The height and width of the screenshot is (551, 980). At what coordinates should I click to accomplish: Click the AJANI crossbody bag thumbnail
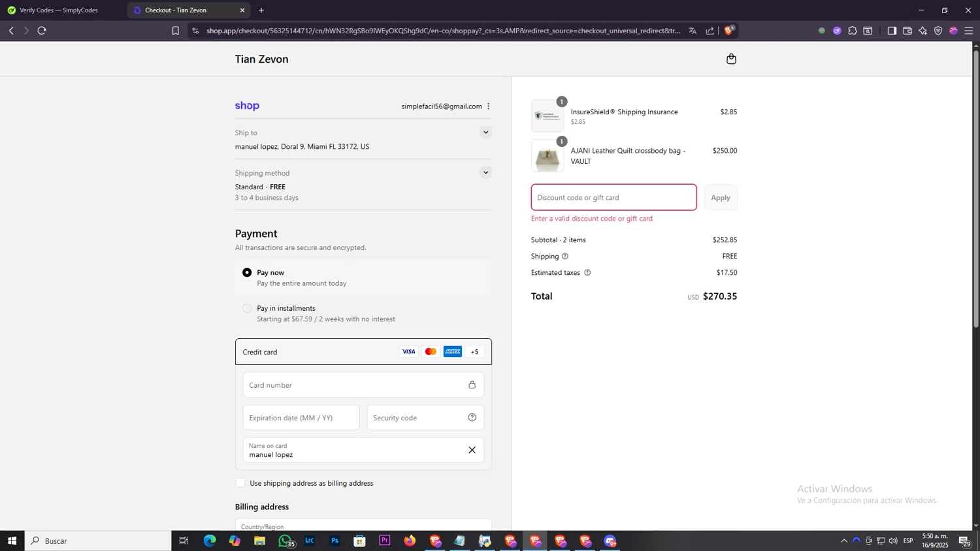(x=547, y=156)
